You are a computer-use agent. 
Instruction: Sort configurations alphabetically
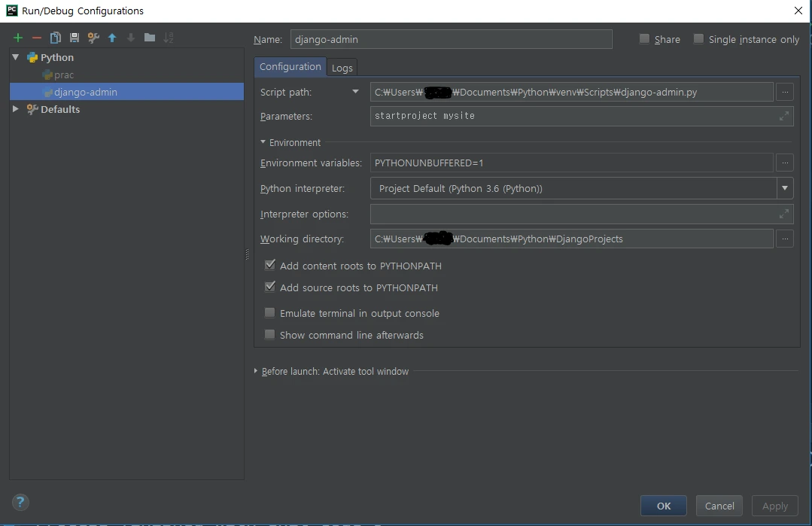[169, 38]
